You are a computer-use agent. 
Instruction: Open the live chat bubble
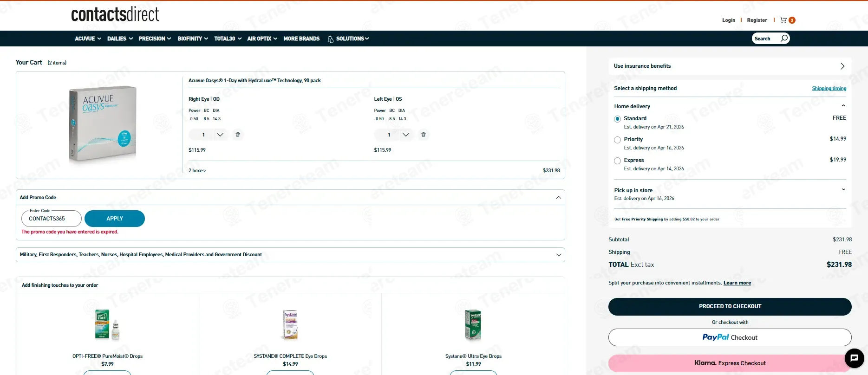click(x=854, y=358)
